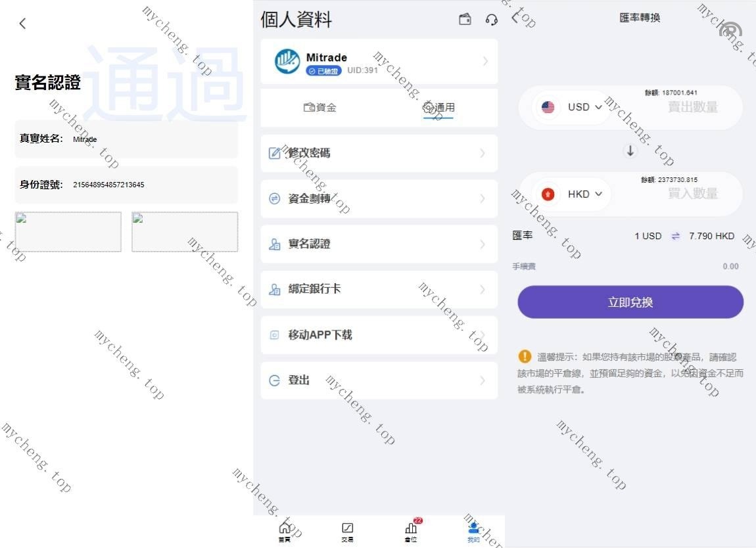This screenshot has height=548, width=756.
Task: Open customer support headset icon
Action: coord(491,20)
